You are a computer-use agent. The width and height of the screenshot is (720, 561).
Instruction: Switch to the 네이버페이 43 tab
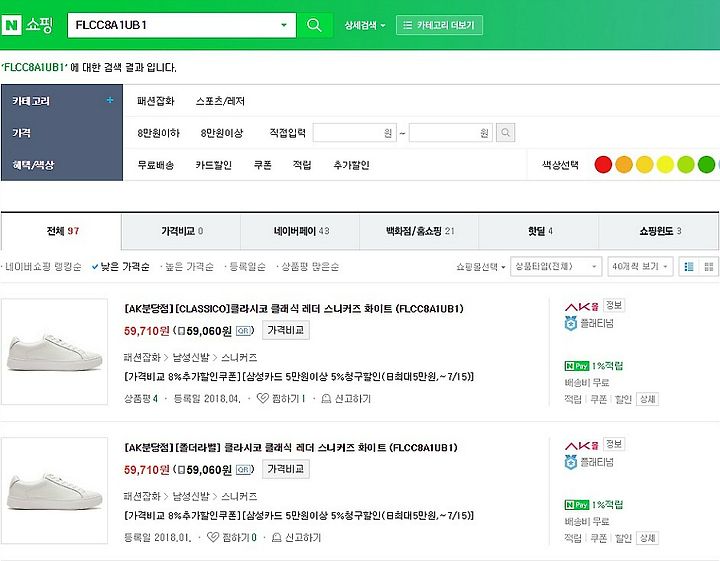tap(301, 231)
